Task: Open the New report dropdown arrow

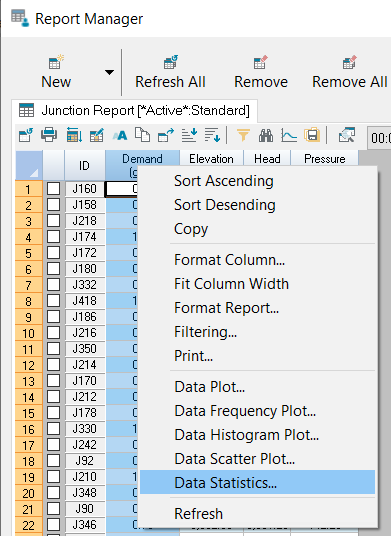Action: tap(109, 72)
